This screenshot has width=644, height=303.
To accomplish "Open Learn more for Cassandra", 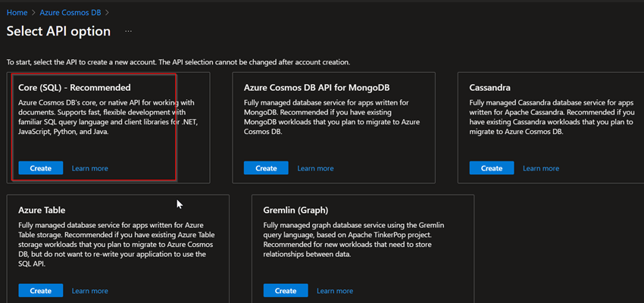I will click(541, 168).
